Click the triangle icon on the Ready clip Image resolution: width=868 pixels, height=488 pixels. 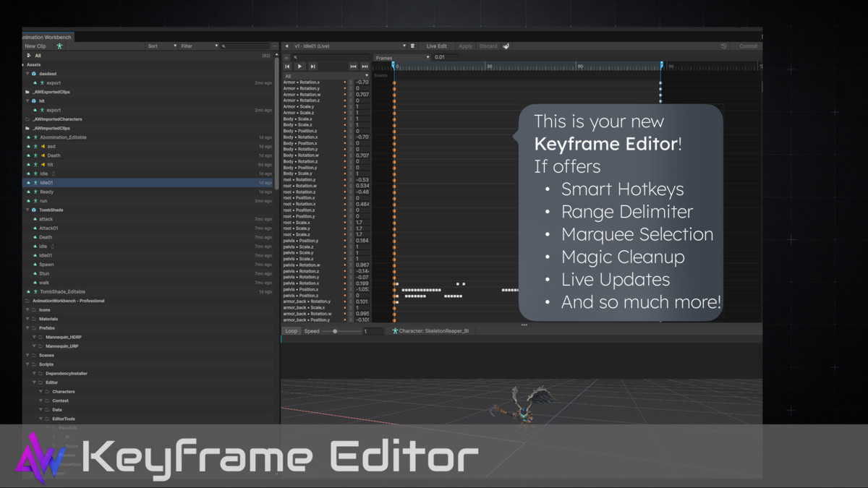[28, 192]
